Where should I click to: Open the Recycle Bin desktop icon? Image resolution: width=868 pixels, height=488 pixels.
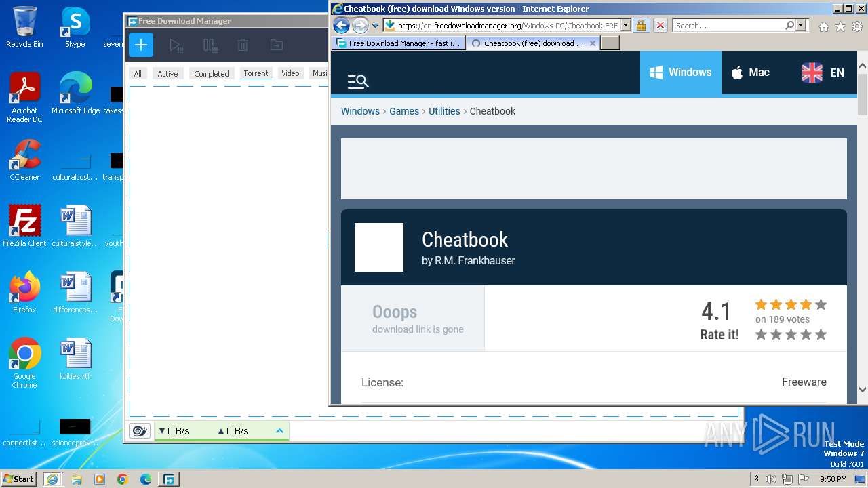point(24,27)
